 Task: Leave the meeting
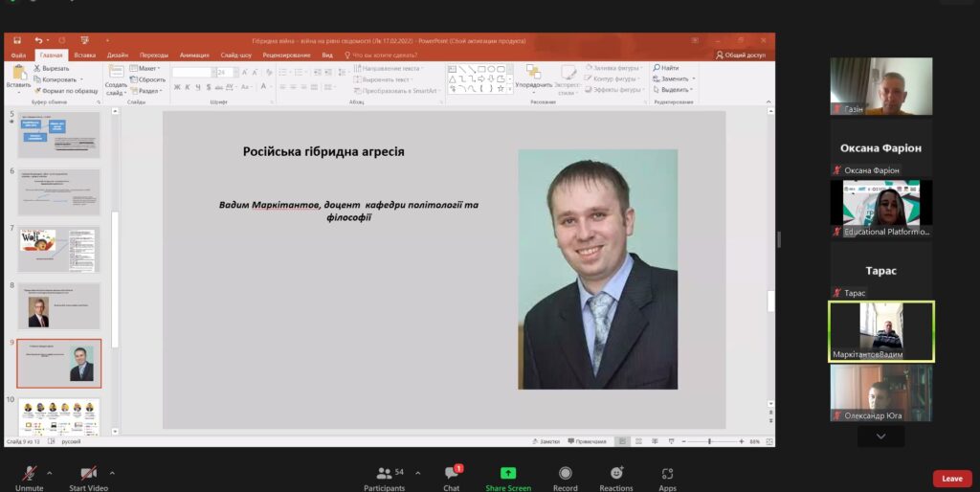[x=951, y=479]
